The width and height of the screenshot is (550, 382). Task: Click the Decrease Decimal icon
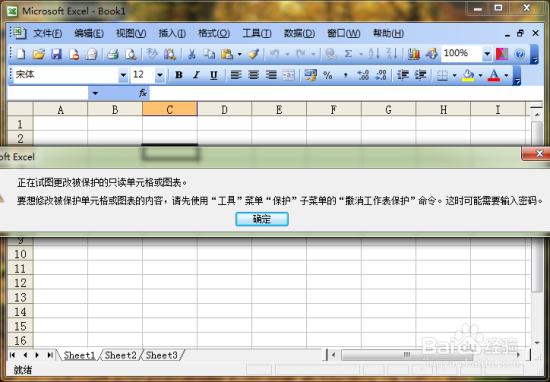[381, 75]
